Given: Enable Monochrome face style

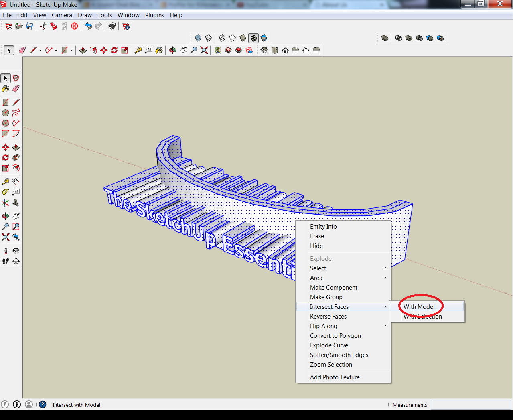Looking at the screenshot, I should pos(264,38).
